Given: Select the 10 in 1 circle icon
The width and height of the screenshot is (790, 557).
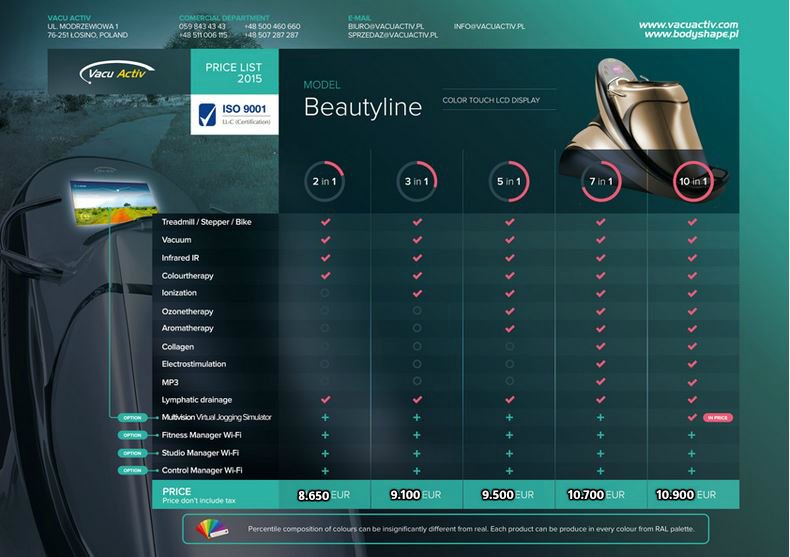Looking at the screenshot, I should coord(692,181).
